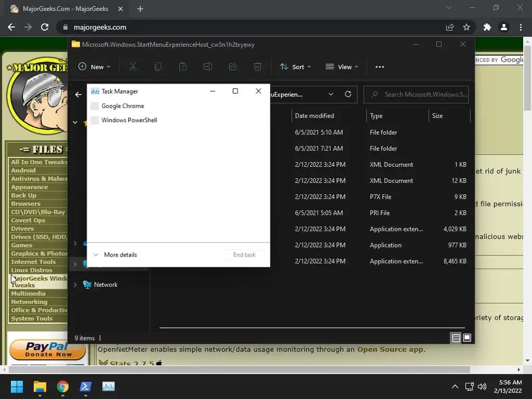
Task: Click the Explorer horizontal scrollbar
Action: pyautogui.click(x=312, y=328)
